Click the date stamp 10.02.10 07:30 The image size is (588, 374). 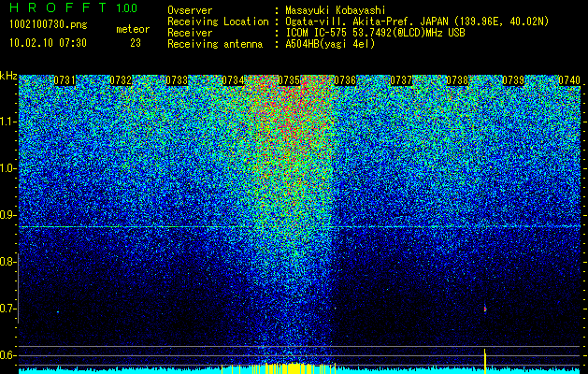[x=48, y=43]
